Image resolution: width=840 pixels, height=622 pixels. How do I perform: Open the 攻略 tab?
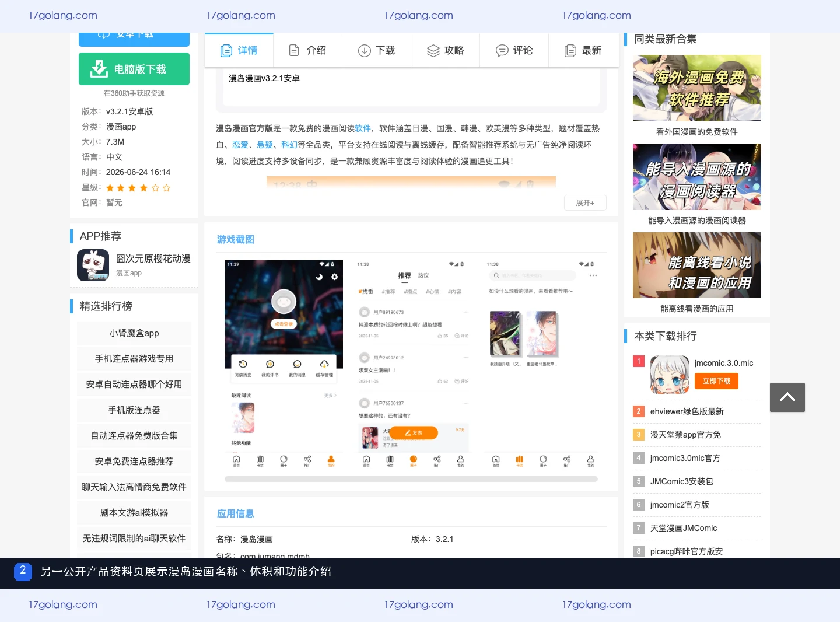coord(445,51)
